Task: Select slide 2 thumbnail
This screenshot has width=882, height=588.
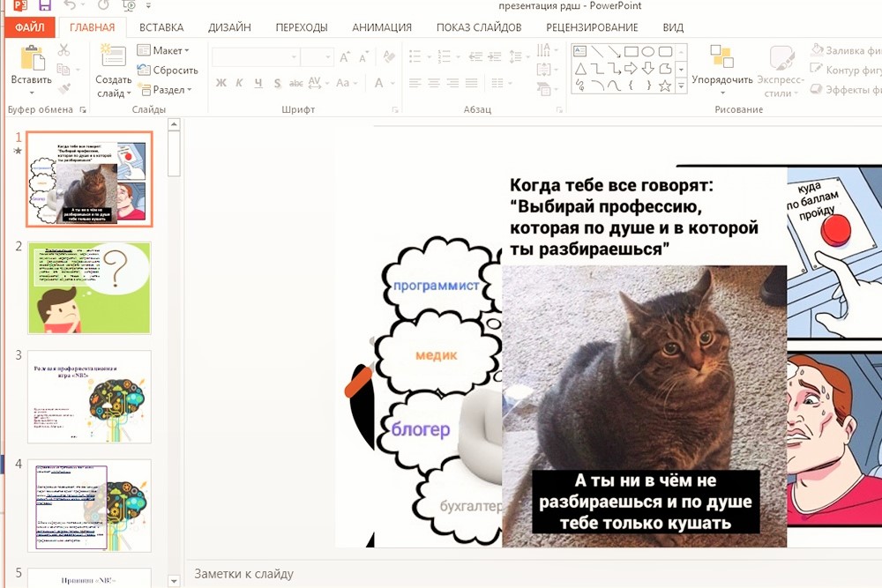Action: (x=89, y=287)
